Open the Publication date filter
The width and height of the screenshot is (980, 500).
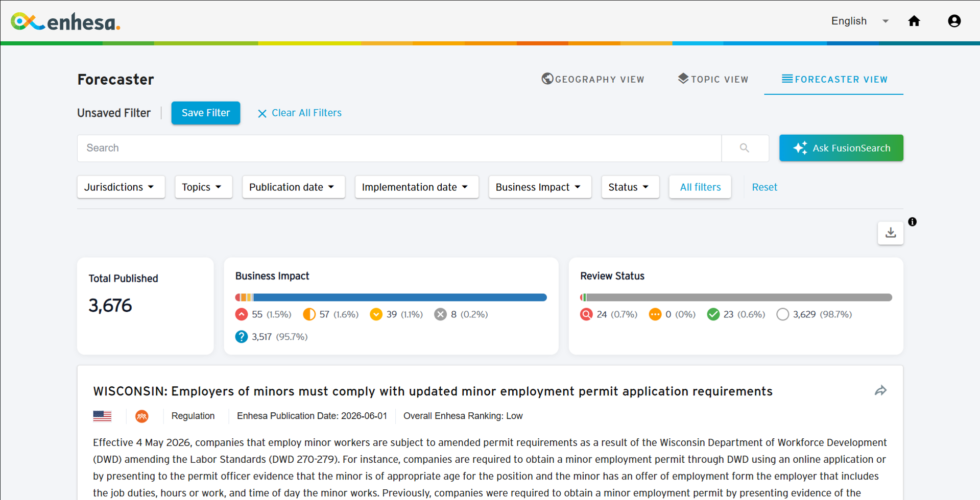pyautogui.click(x=294, y=187)
